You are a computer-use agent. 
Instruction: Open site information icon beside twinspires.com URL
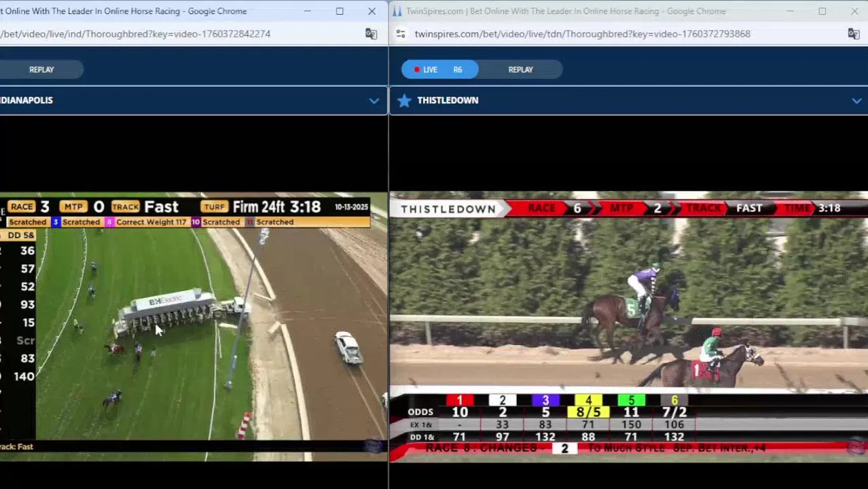(x=401, y=34)
